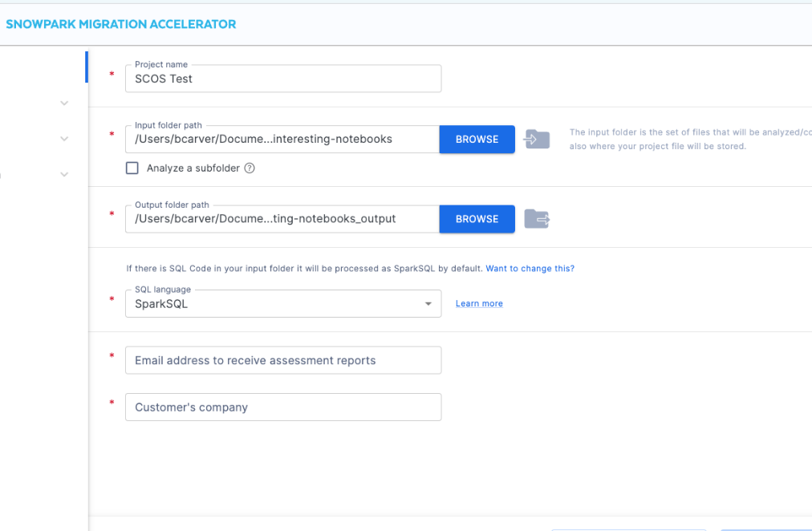
Task: Expand the first sidebar chevron
Action: point(64,103)
